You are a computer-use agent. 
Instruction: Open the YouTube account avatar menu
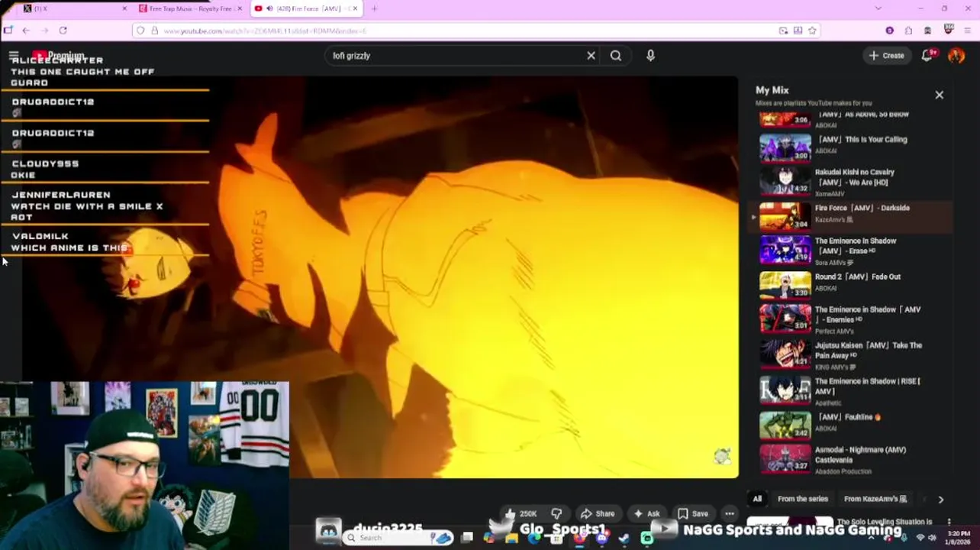[956, 56]
